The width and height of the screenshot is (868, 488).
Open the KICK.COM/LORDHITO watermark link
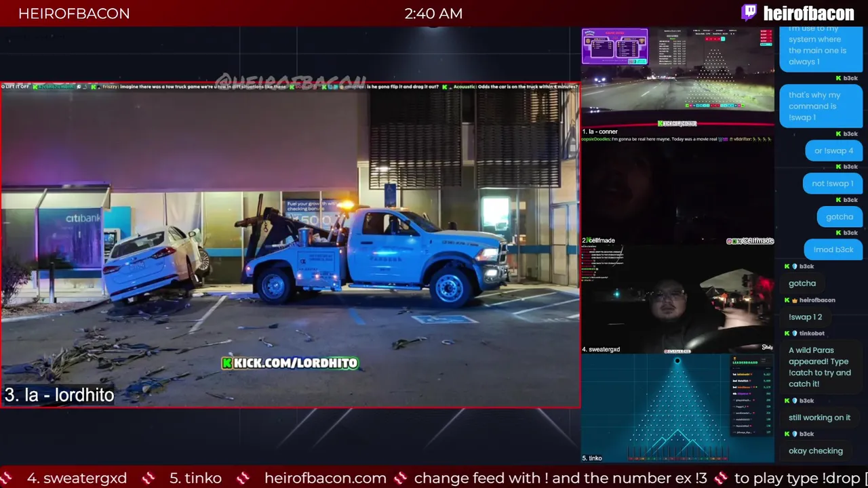290,363
